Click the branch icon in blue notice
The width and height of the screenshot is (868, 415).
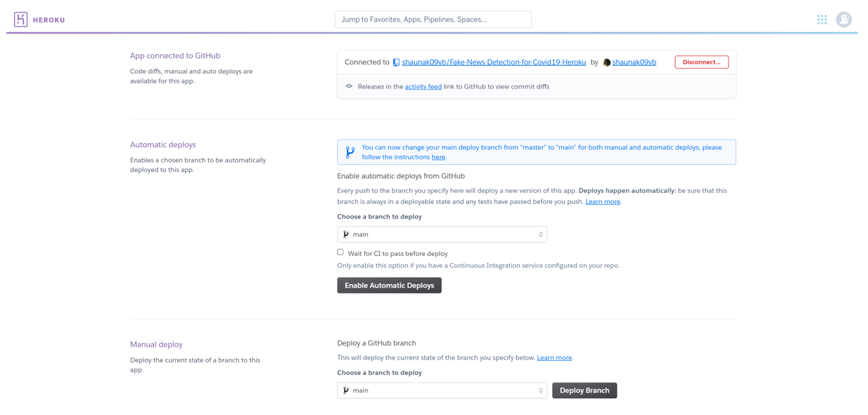point(350,152)
